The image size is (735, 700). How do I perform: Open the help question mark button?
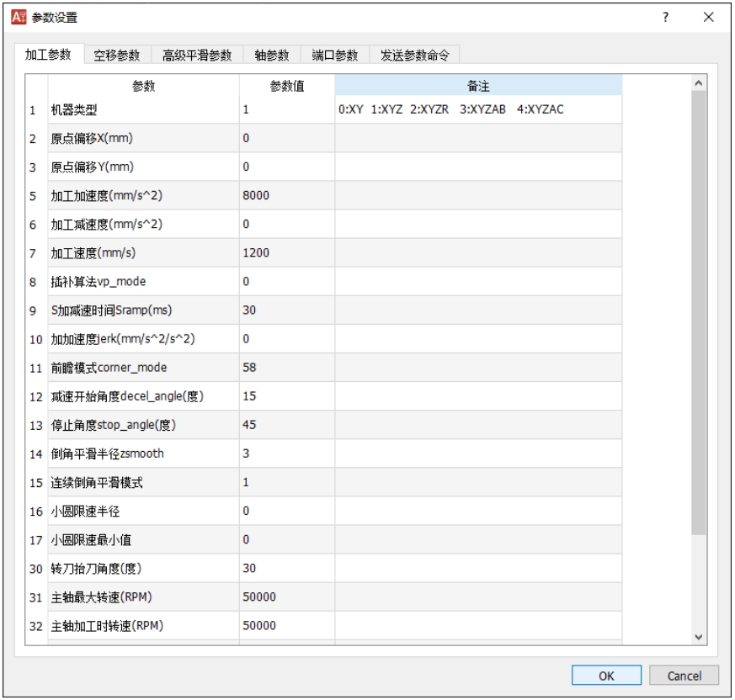tap(665, 18)
